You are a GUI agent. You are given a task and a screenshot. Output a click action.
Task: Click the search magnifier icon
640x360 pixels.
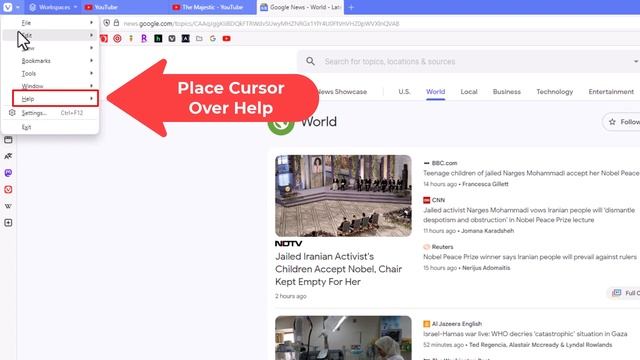(x=310, y=61)
